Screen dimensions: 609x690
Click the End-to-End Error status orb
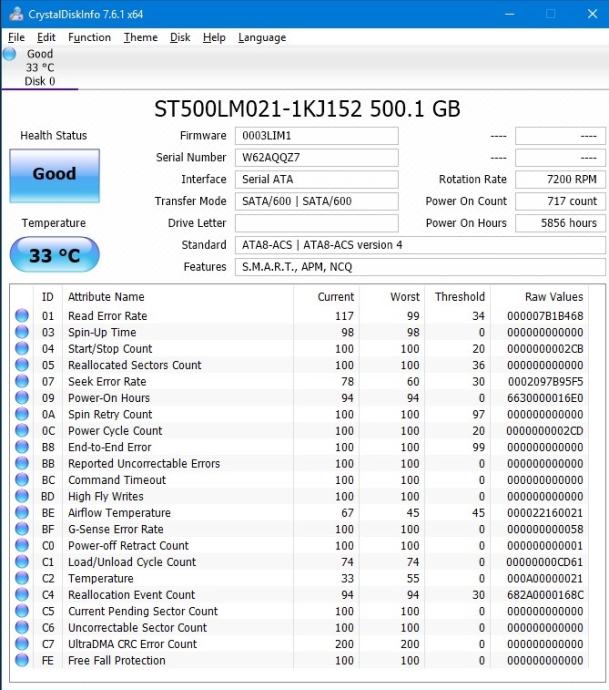coord(22,447)
